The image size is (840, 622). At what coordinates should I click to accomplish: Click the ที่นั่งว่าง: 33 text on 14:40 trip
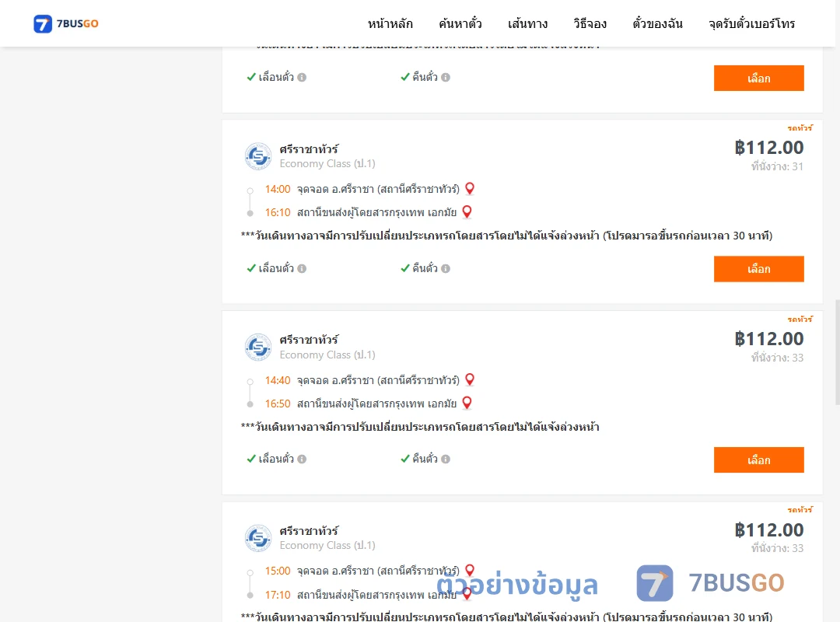[x=777, y=358]
